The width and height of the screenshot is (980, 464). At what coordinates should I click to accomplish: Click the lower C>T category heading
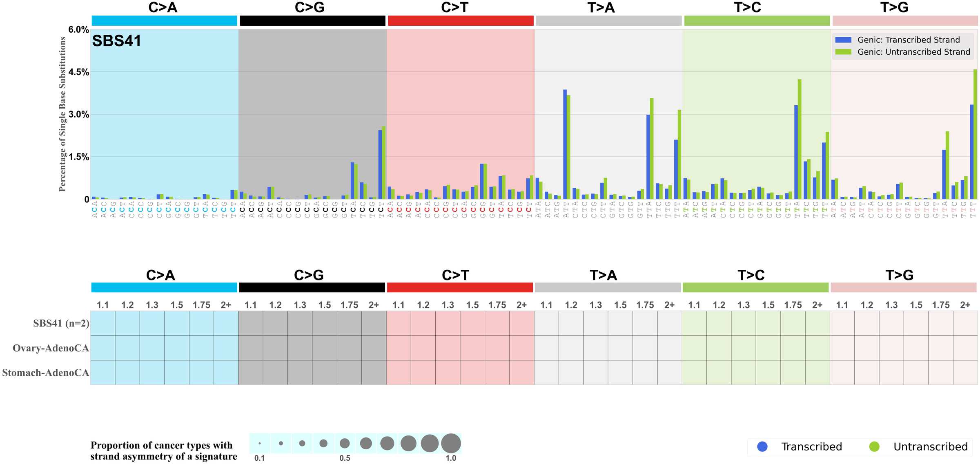coord(455,275)
